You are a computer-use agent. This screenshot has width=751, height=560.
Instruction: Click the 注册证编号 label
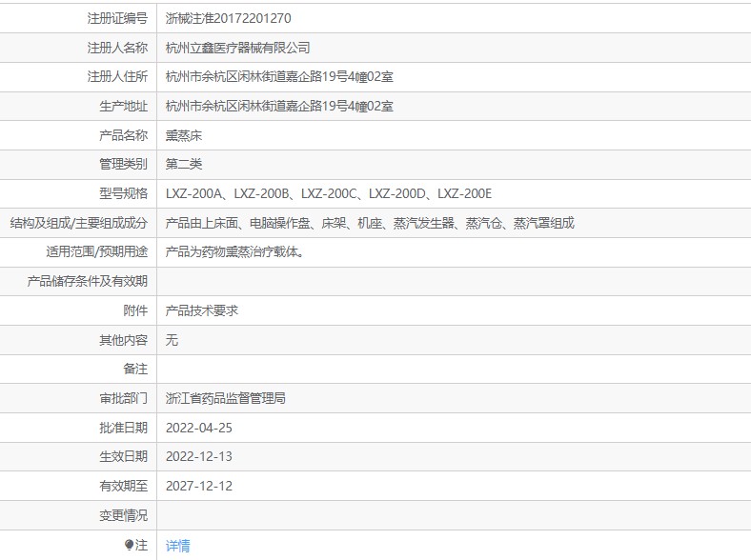coord(117,18)
